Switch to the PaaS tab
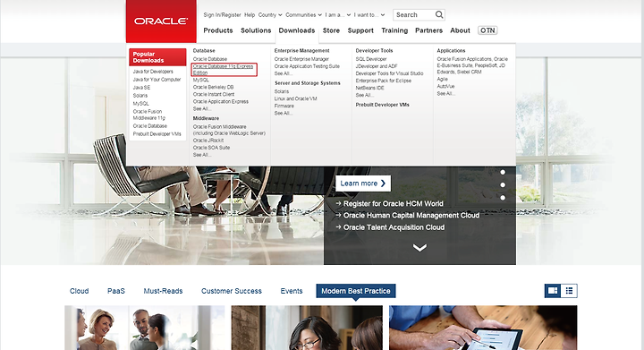 click(x=116, y=291)
